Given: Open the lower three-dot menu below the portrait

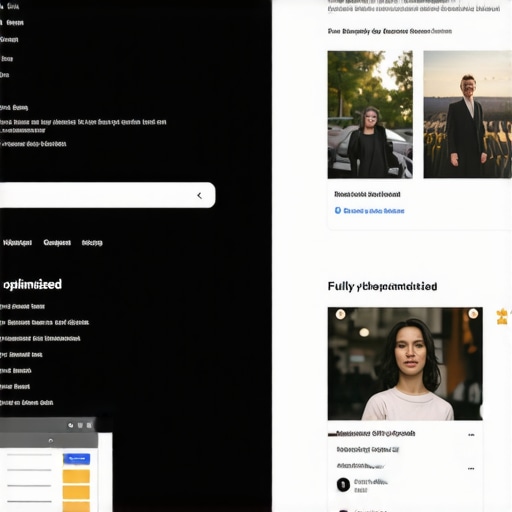Looking at the screenshot, I should [471, 468].
